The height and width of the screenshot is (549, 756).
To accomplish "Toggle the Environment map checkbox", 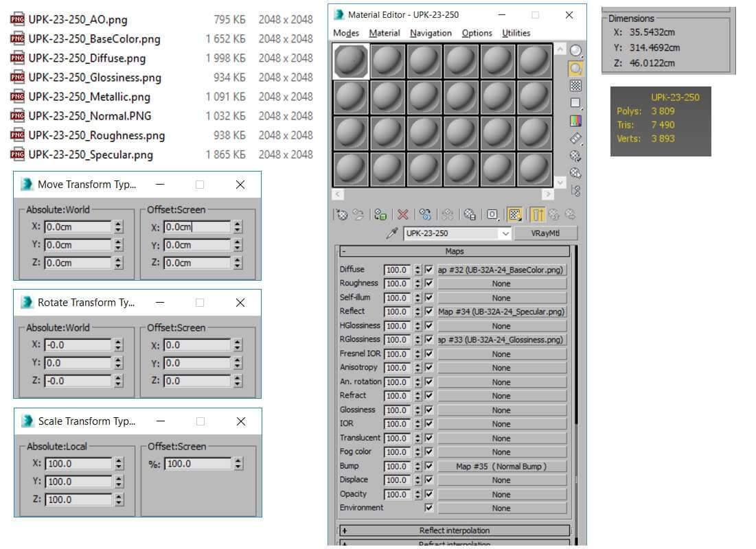I will pyautogui.click(x=428, y=508).
